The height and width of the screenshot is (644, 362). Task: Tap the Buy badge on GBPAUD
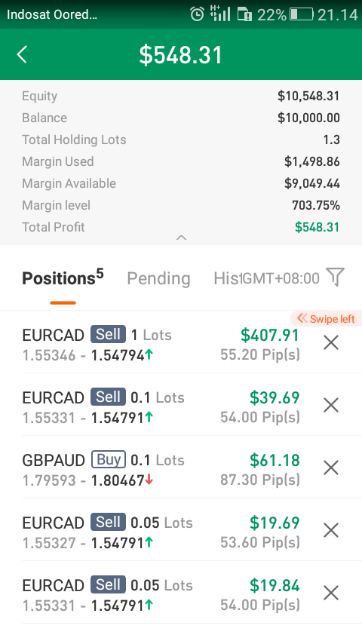coord(109,459)
